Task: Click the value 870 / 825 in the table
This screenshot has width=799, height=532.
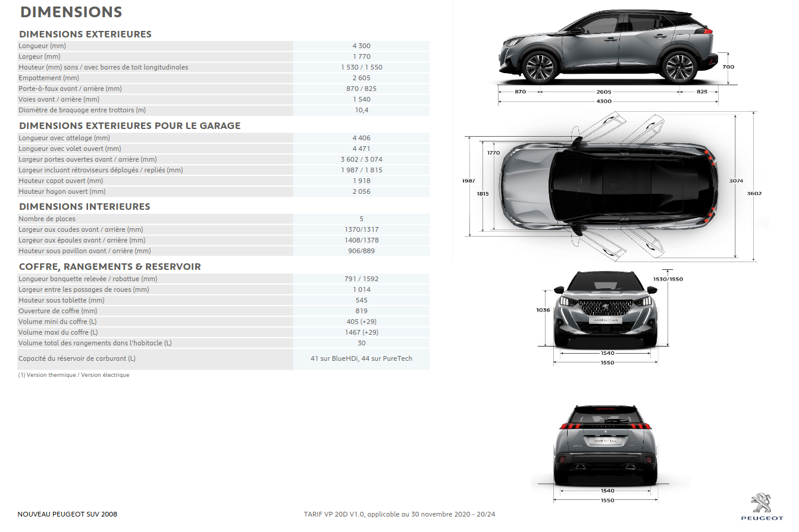Action: [361, 89]
